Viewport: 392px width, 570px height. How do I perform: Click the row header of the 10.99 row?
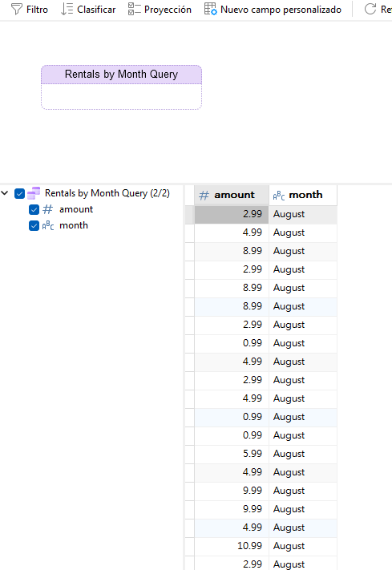pos(190,546)
